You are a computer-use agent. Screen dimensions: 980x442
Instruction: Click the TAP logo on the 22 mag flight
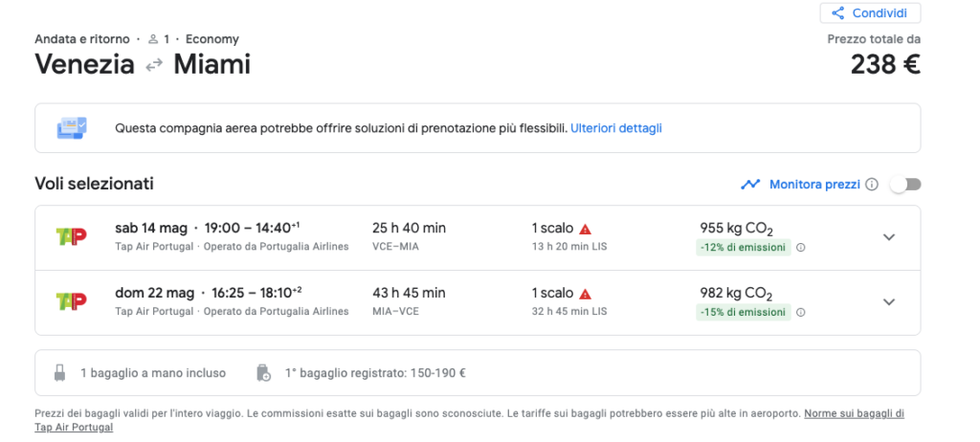tap(71, 301)
